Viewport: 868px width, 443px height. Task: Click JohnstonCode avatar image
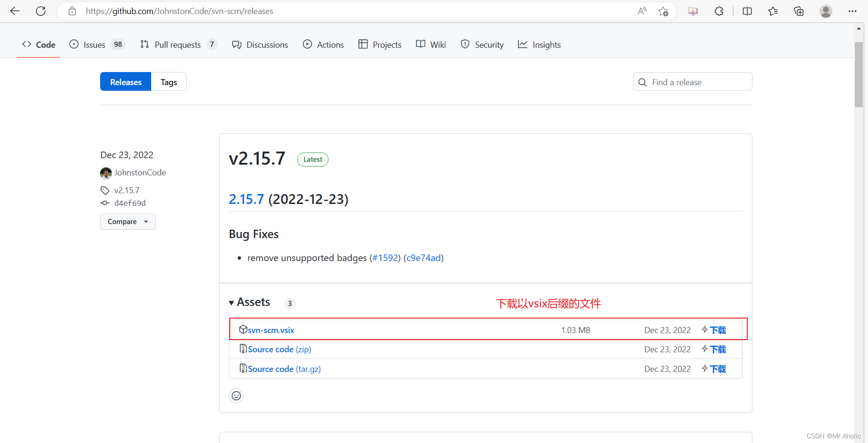pos(106,173)
